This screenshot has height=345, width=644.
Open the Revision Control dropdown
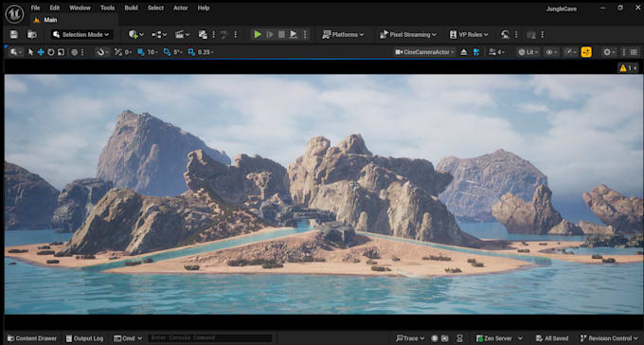[x=610, y=338]
